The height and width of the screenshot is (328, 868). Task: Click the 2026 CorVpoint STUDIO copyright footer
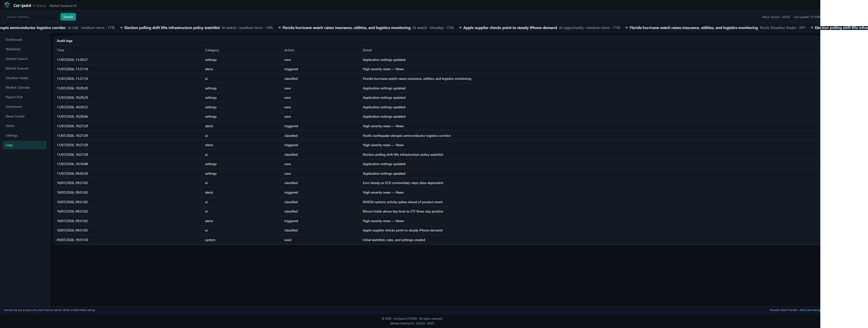pos(412,319)
